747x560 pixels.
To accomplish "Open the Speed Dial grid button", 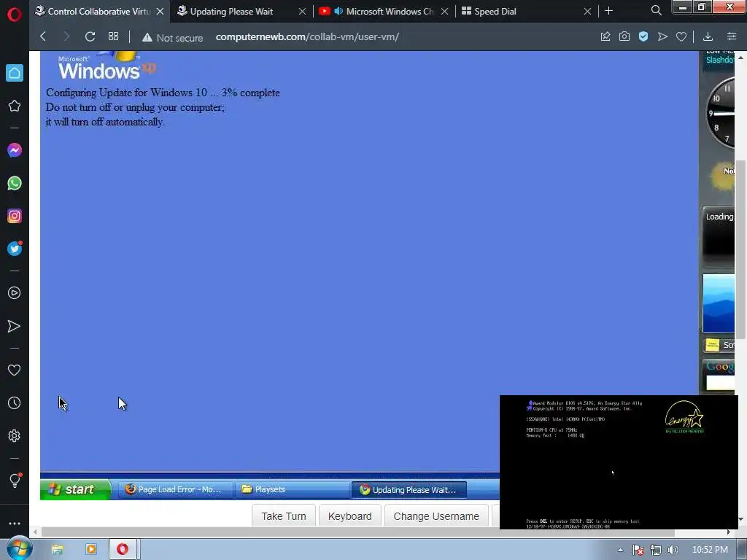I will point(113,36).
